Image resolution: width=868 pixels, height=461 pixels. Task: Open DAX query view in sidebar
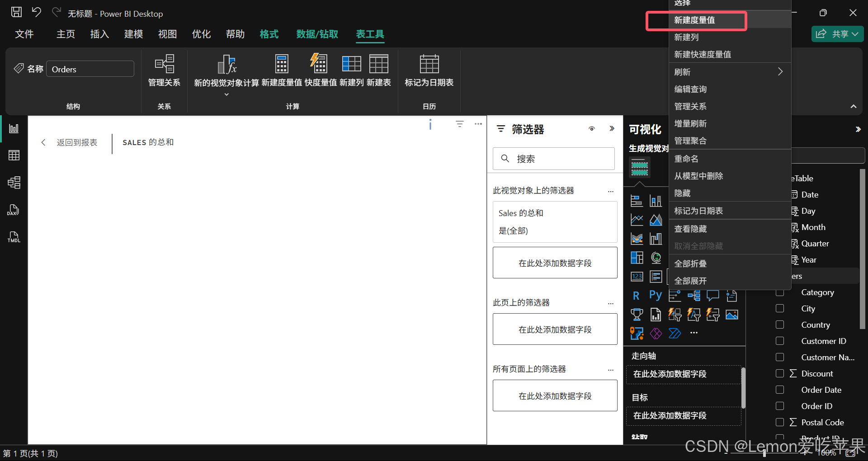(x=14, y=210)
